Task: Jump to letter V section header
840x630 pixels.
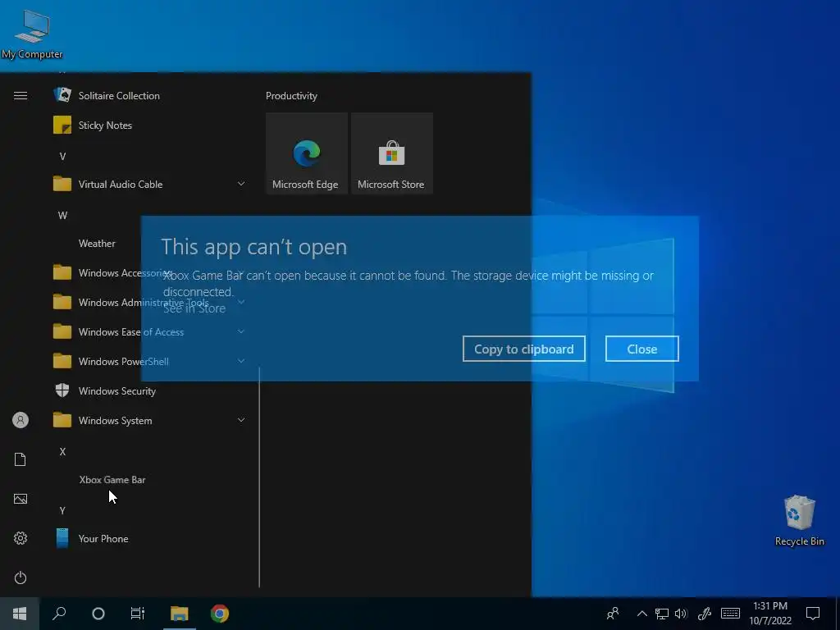Action: pos(62,157)
